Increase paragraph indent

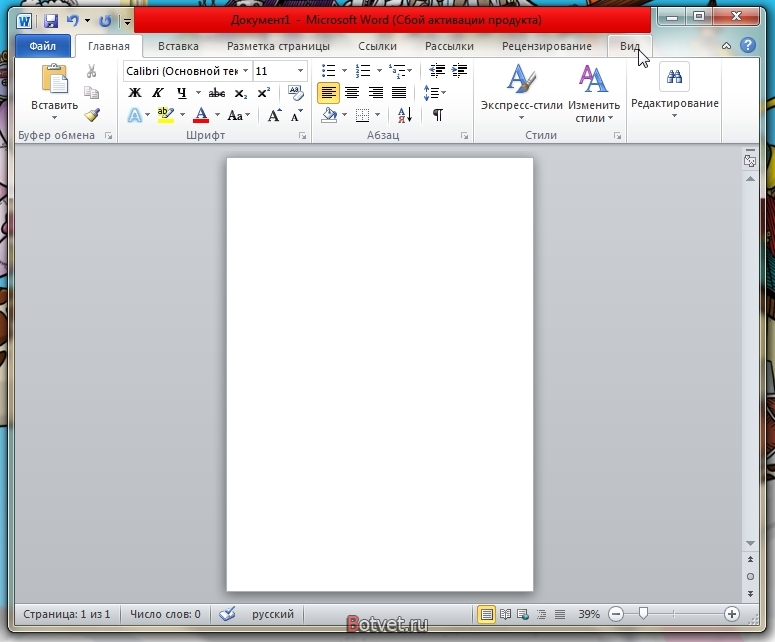[x=460, y=71]
